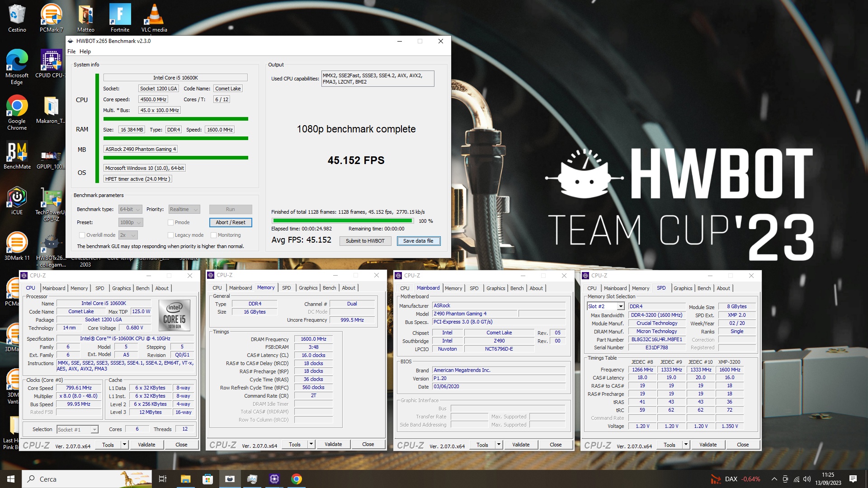Click in the Cerca search box
The width and height of the screenshot is (868, 488).
click(x=88, y=479)
